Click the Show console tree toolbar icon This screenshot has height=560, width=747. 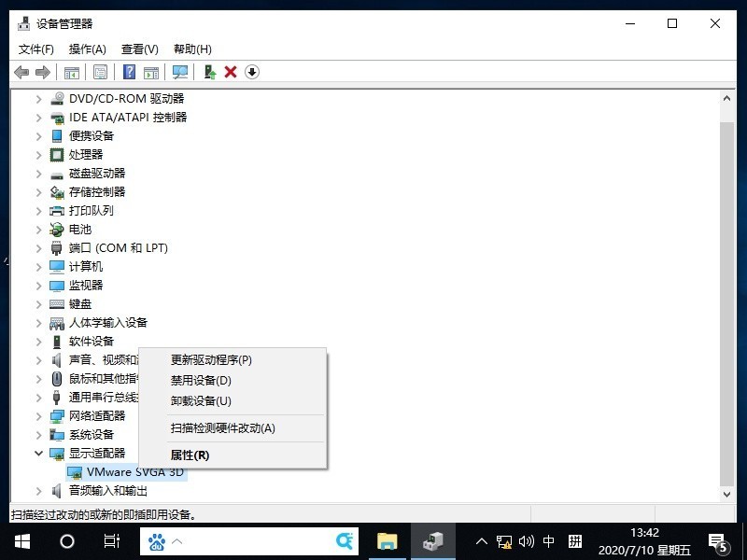[70, 72]
